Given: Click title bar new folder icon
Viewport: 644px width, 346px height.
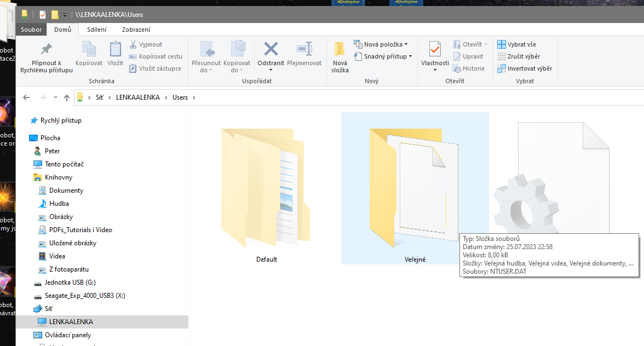Looking at the screenshot, I should [x=55, y=15].
